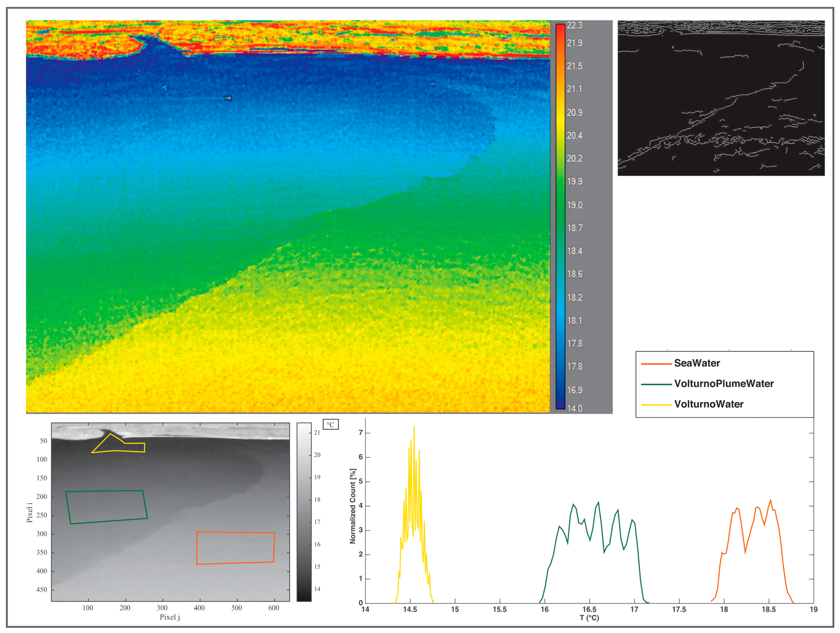This screenshot has height=633, width=840.
Task: Click the VolturnoWater legend entry
Action: [709, 404]
